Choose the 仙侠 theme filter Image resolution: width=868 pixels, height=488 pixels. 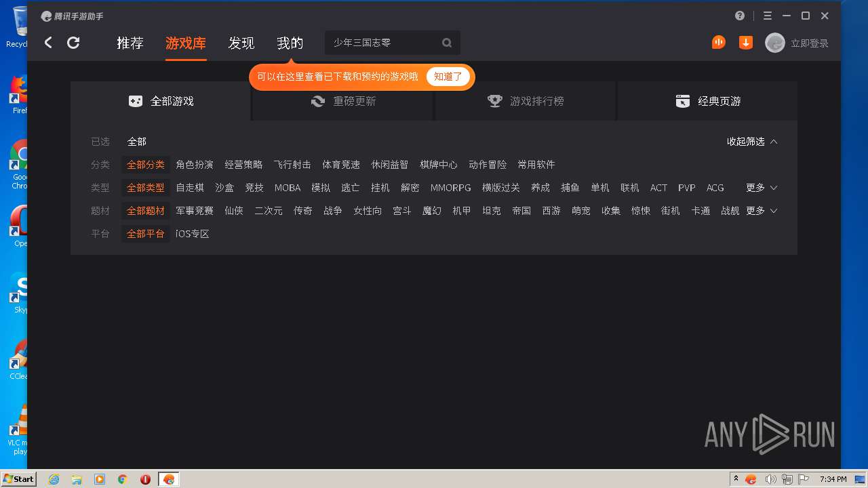point(234,211)
